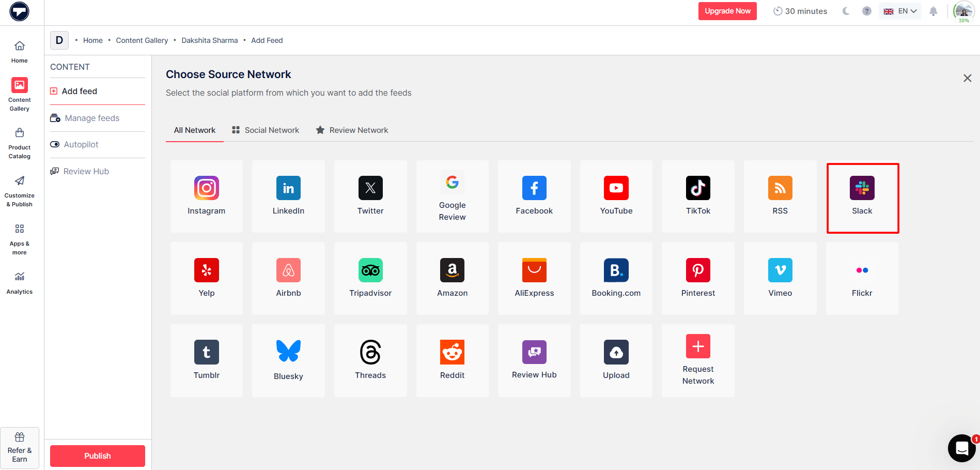Pick Flickr as source network

coord(862,279)
